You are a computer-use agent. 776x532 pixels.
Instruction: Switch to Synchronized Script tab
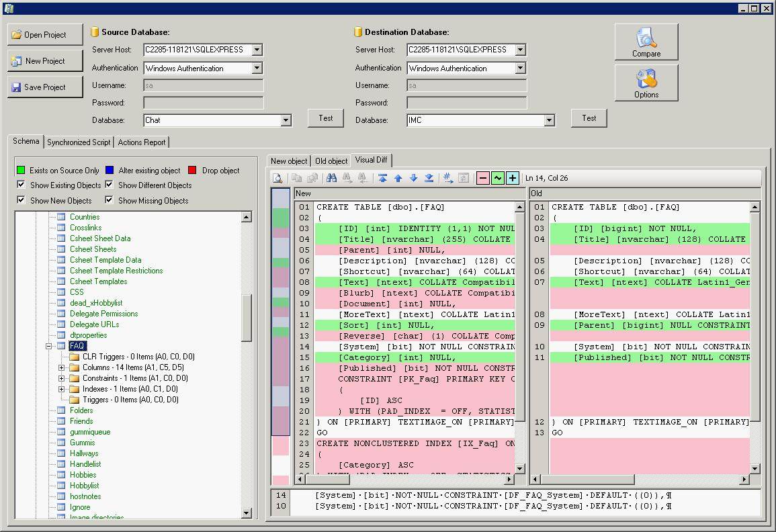pos(79,142)
